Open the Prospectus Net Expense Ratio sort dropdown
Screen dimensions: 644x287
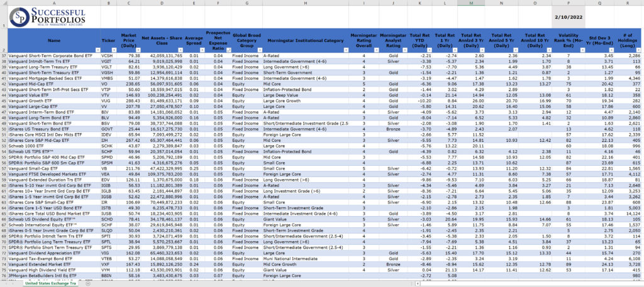[228, 50]
